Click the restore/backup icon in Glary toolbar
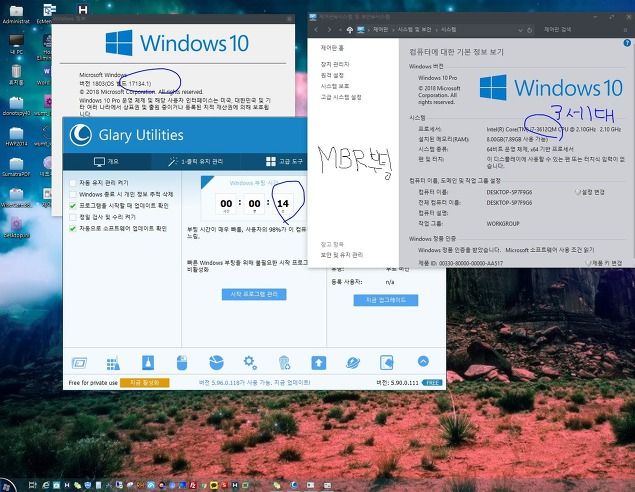Screen dimensions: 635x492 [386, 362]
